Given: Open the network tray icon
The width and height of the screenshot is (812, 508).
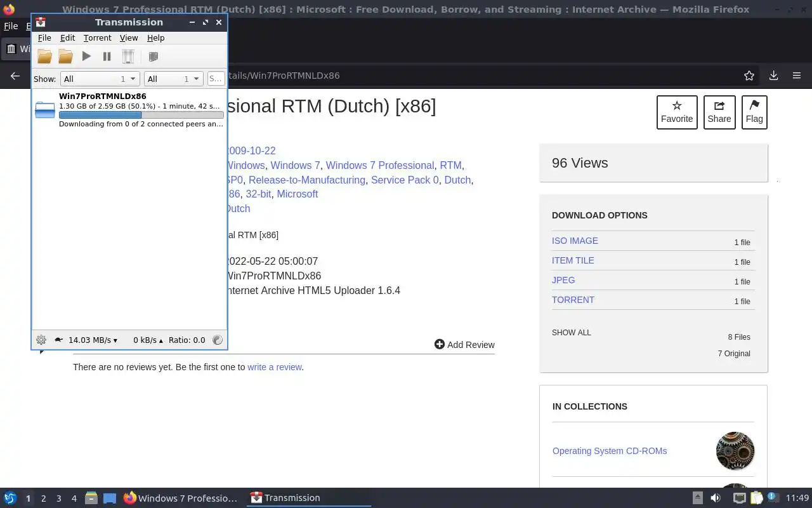Looking at the screenshot, I should click(x=739, y=498).
